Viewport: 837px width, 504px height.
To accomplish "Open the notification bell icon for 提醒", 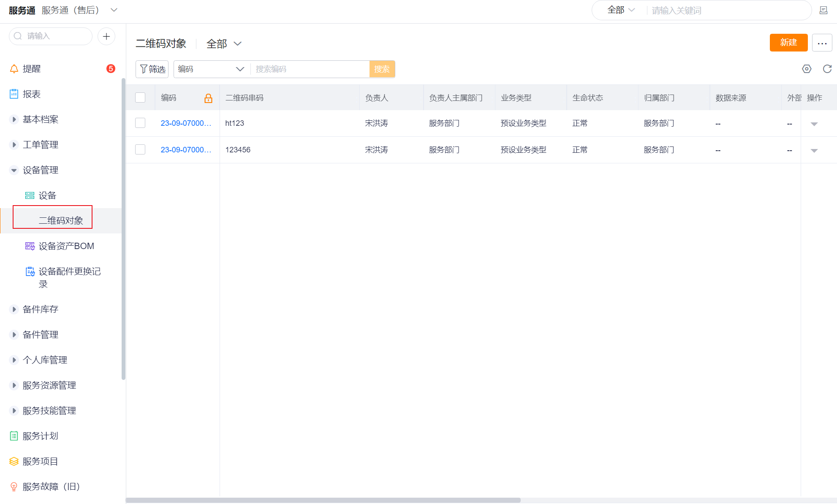I will (x=14, y=69).
